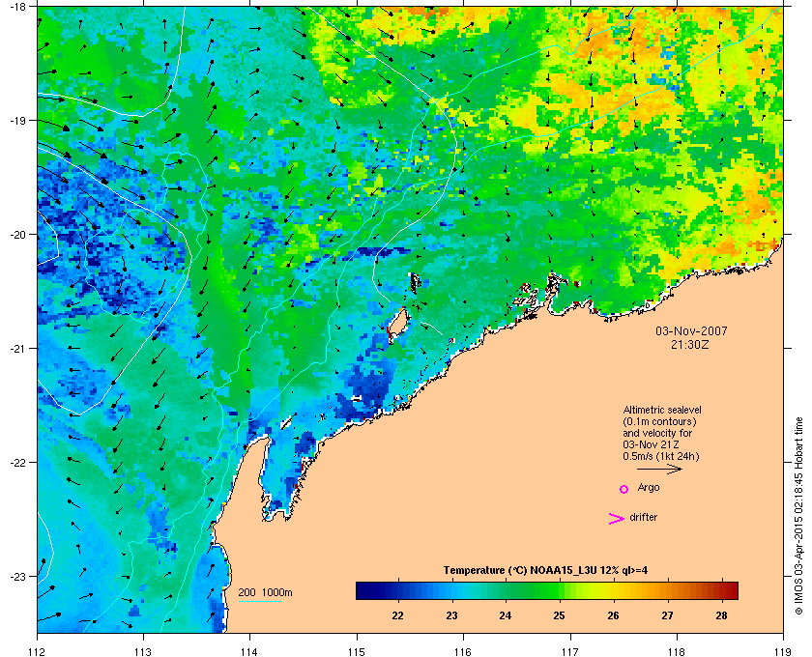
Task: Click the 'Altimetric sealevel' legend text
Action: pyautogui.click(x=662, y=410)
